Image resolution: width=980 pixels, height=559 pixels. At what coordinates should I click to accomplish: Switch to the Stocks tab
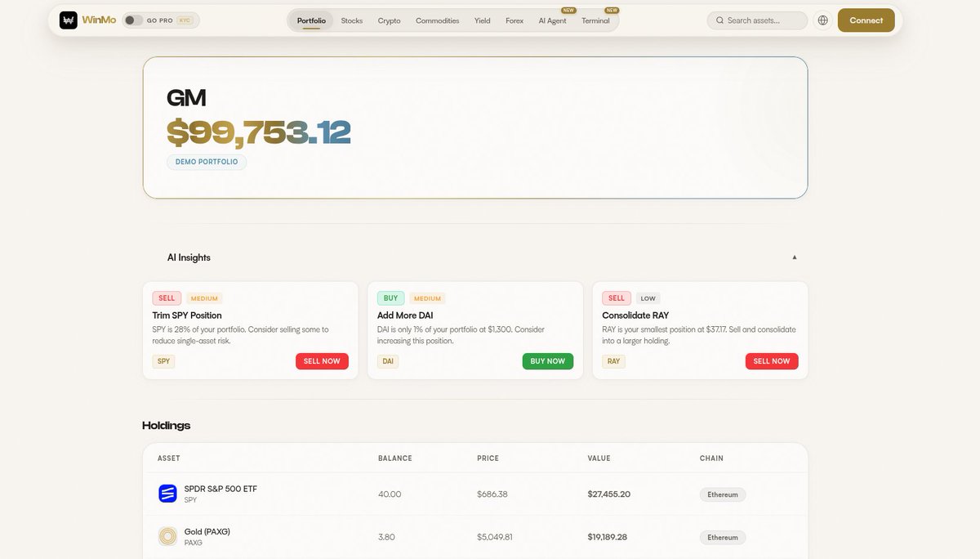[352, 20]
